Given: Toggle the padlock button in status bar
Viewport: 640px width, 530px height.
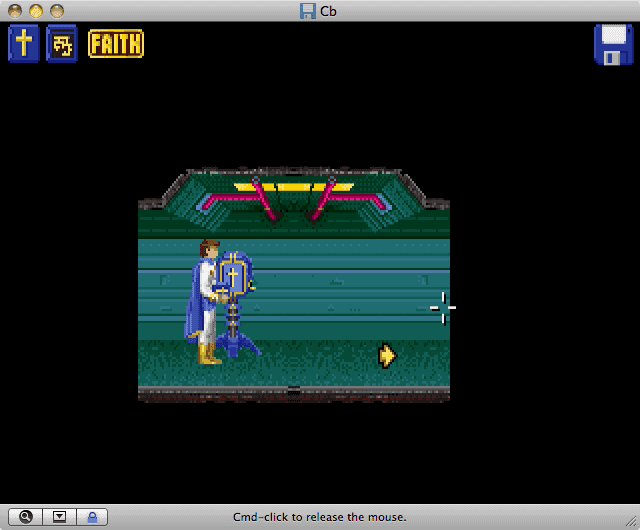Looking at the screenshot, I should pos(92,517).
